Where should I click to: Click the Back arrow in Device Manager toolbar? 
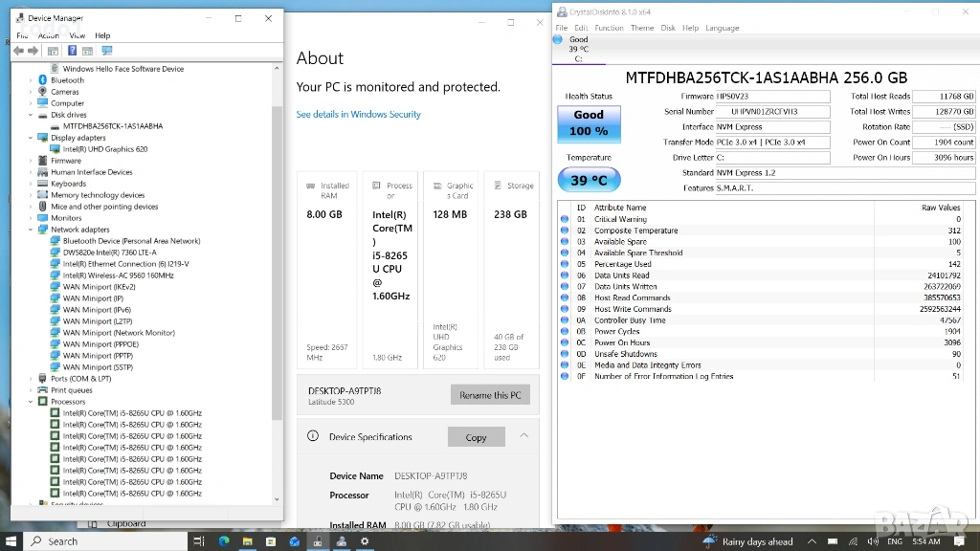tap(18, 51)
